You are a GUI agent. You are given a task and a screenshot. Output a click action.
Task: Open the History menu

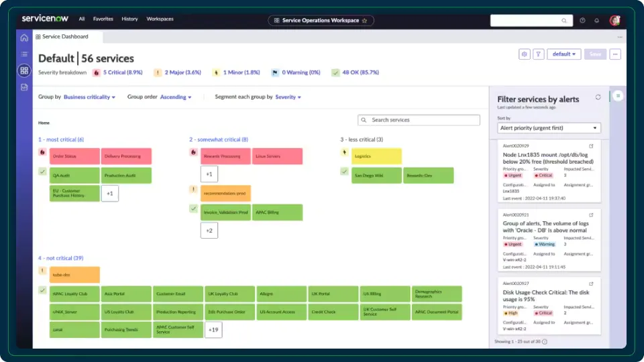[129, 19]
